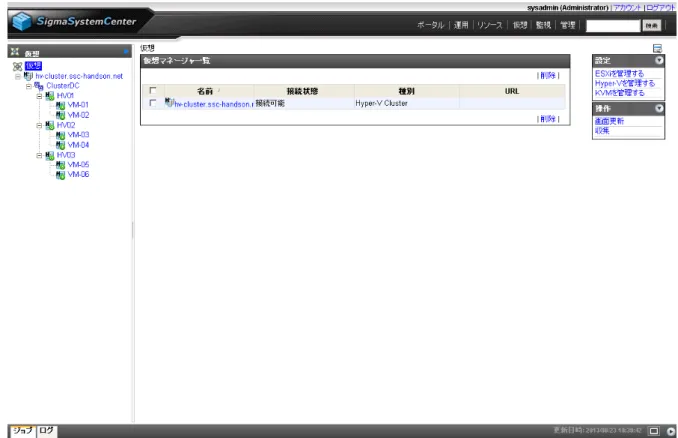Open the 運用 menu
This screenshot has width=678, height=438.
click(x=461, y=25)
